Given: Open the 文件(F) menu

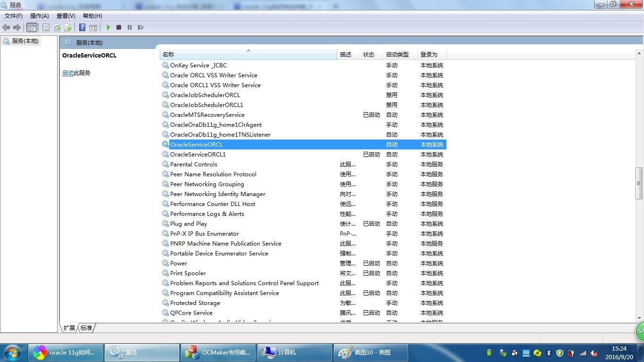Looking at the screenshot, I should (x=13, y=16).
